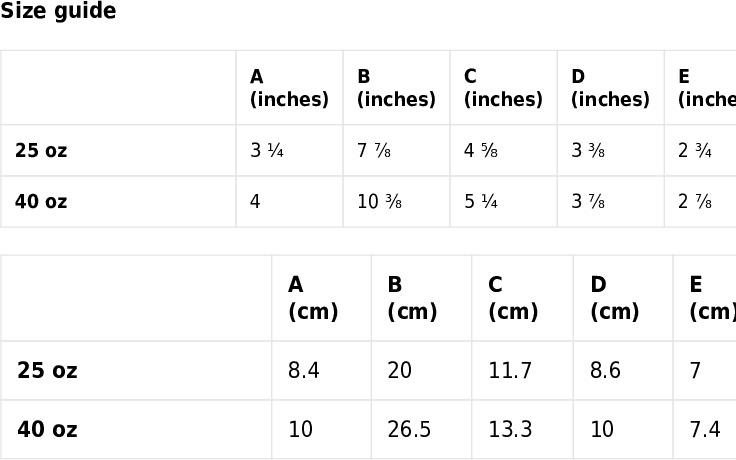Click the C (inches) column header

[504, 88]
